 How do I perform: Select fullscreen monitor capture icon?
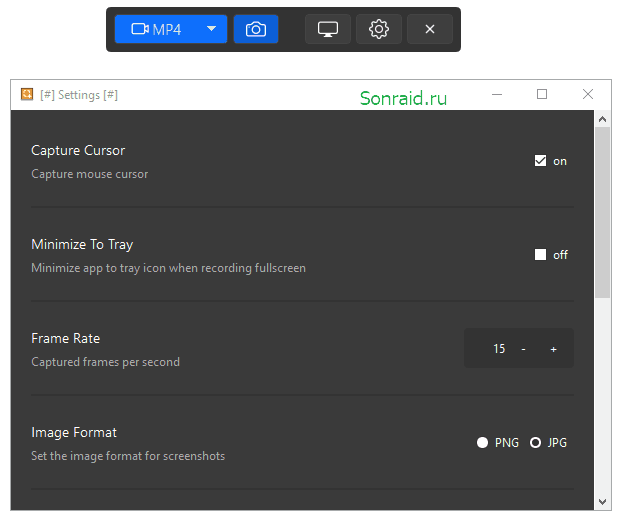click(x=328, y=29)
